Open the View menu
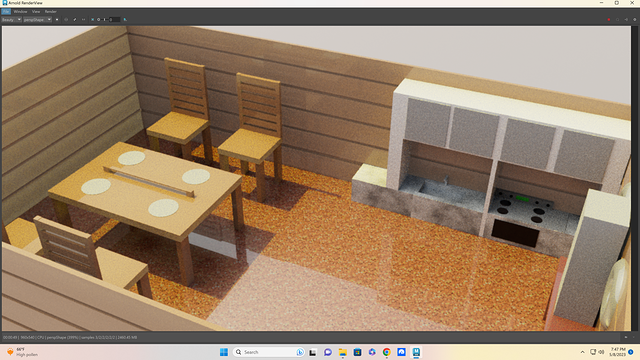The image size is (640, 360). (36, 11)
